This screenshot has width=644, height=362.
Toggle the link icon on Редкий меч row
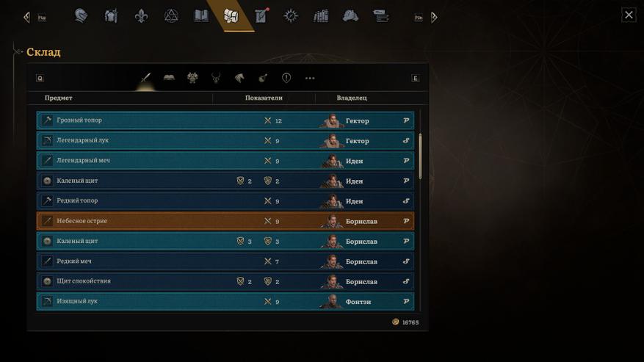(x=406, y=261)
